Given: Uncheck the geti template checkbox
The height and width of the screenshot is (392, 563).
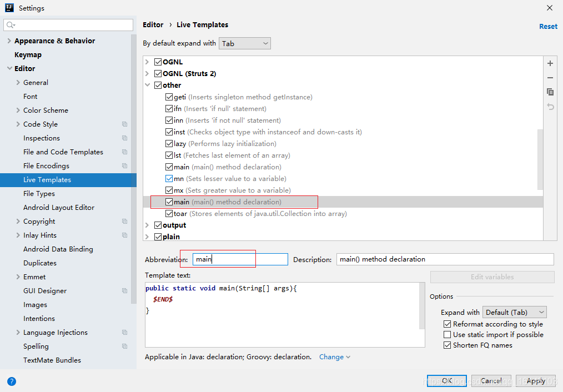Looking at the screenshot, I should [169, 97].
